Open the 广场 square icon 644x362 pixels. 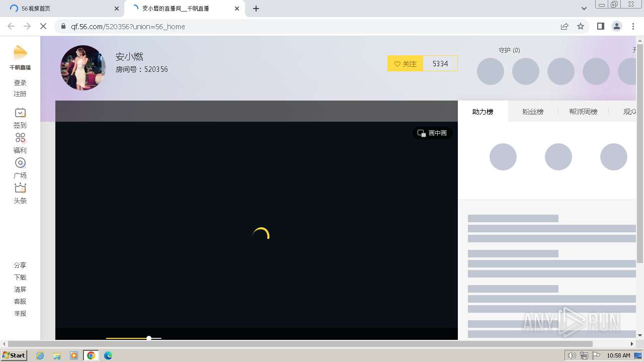point(20,163)
